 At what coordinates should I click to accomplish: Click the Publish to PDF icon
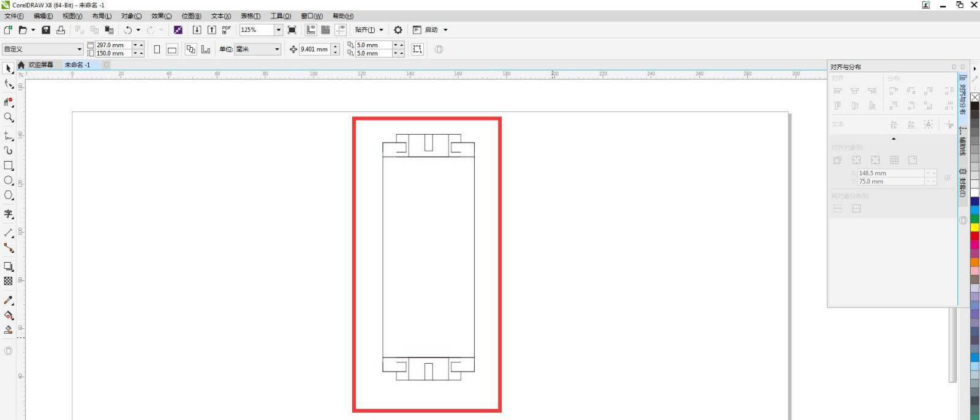click(226, 30)
